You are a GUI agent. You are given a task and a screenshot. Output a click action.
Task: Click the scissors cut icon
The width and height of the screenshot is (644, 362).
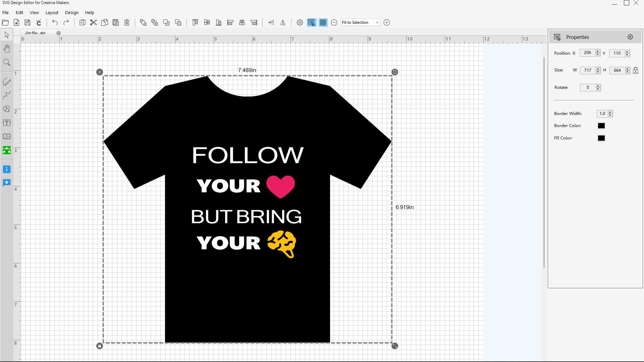coord(94,22)
